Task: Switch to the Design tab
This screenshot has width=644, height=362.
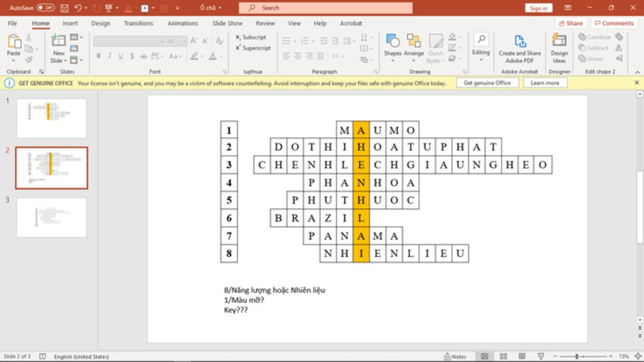Action: click(101, 23)
